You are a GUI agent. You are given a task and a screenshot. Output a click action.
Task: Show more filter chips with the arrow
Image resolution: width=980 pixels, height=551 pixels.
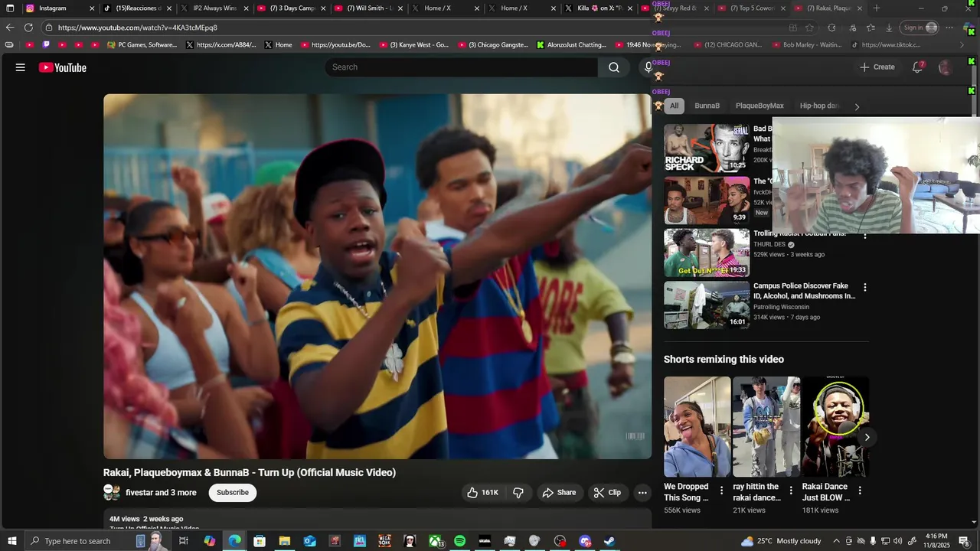857,106
